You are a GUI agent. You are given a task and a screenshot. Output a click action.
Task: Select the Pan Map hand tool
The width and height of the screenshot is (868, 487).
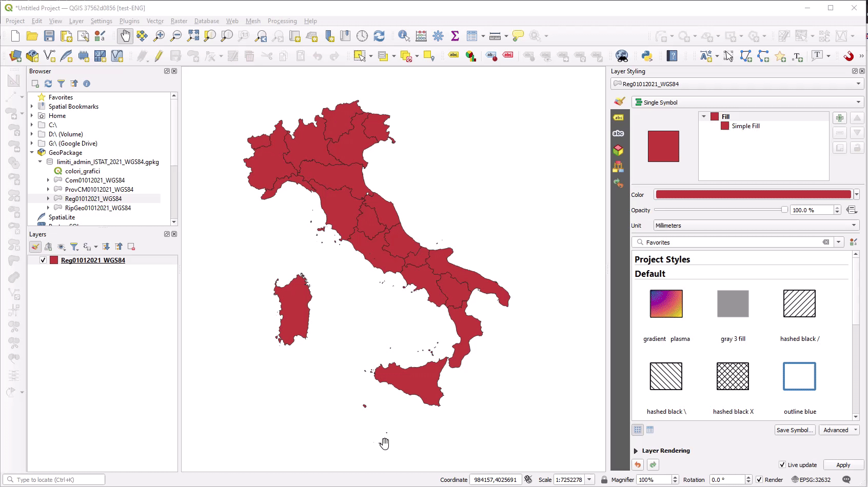coord(125,36)
